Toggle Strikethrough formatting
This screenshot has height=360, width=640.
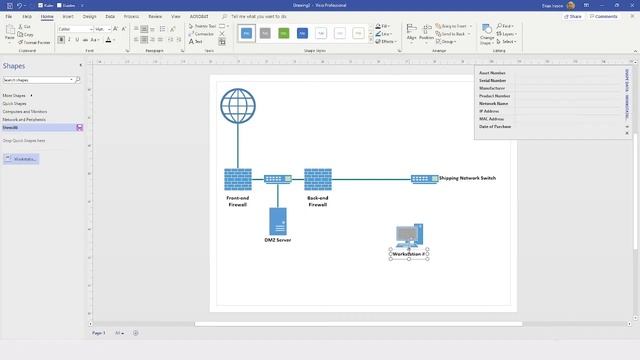(85, 40)
